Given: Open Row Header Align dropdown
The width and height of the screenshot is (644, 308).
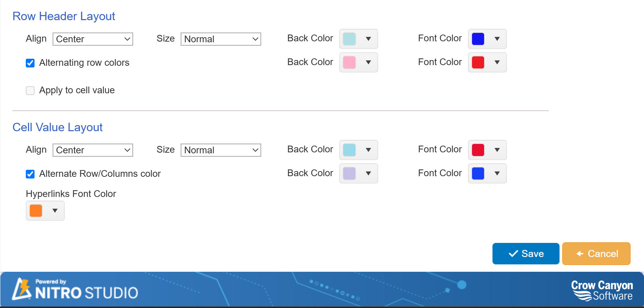Looking at the screenshot, I should click(x=93, y=39).
